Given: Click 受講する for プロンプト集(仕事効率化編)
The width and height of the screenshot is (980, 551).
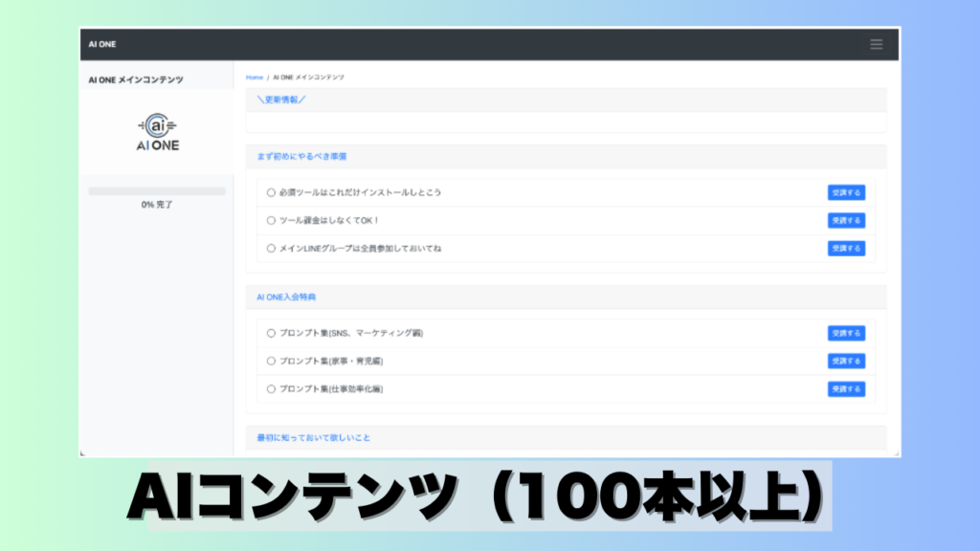Looking at the screenshot, I should [x=846, y=389].
